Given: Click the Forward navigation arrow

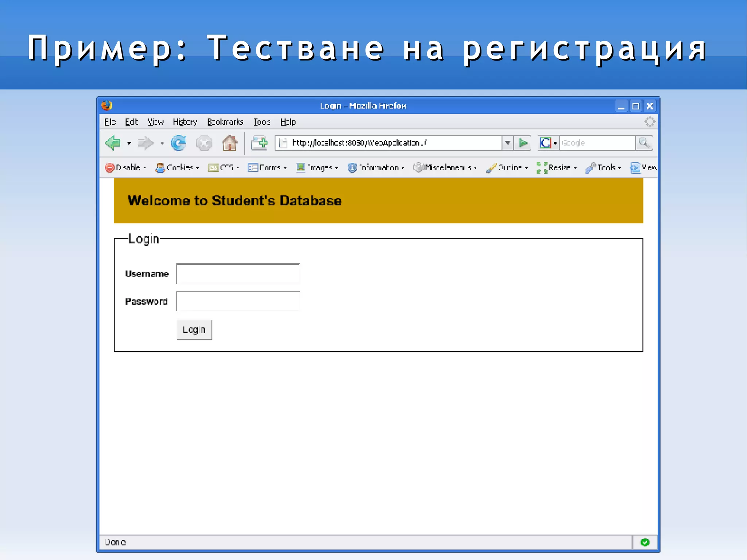Looking at the screenshot, I should 146,143.
